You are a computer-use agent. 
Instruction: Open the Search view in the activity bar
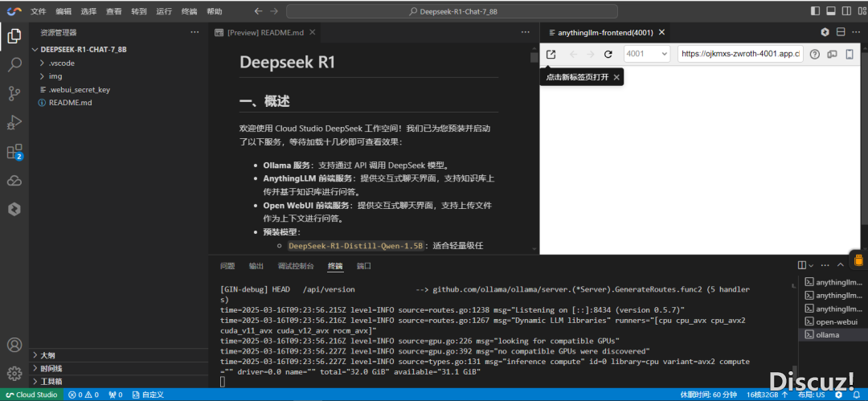click(14, 65)
